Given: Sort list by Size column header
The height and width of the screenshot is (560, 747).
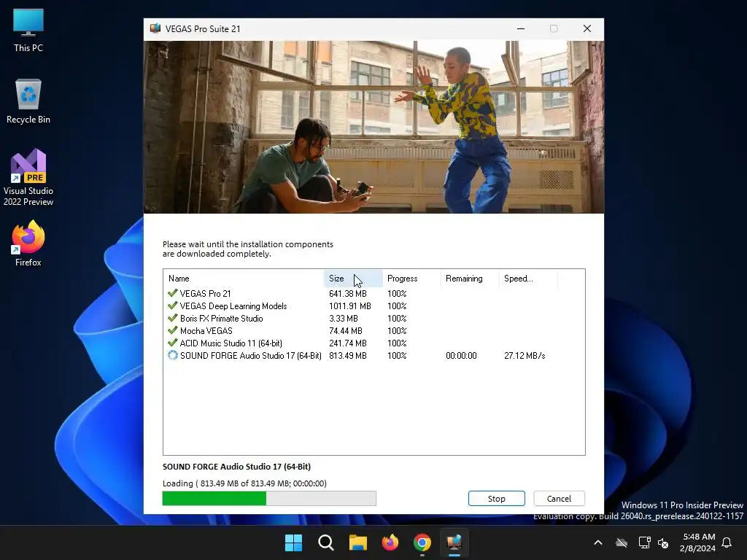Looking at the screenshot, I should [x=353, y=279].
